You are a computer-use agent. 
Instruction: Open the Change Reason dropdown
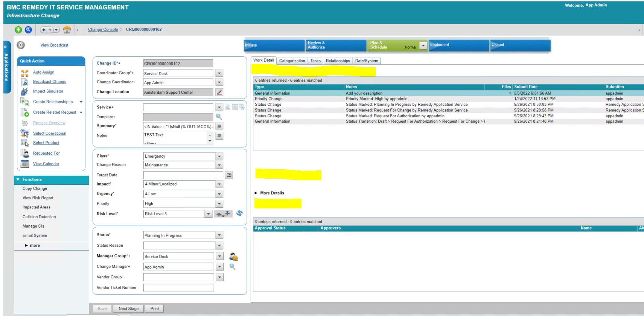click(x=219, y=165)
